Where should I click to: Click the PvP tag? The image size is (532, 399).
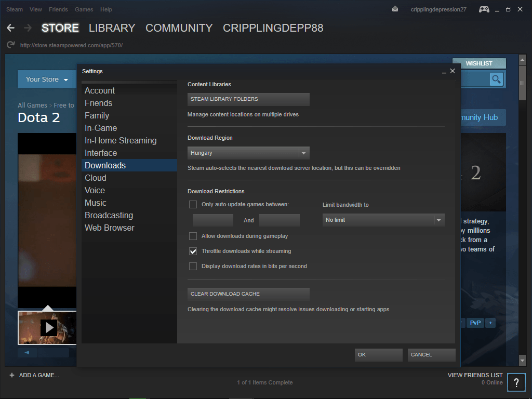point(475,323)
